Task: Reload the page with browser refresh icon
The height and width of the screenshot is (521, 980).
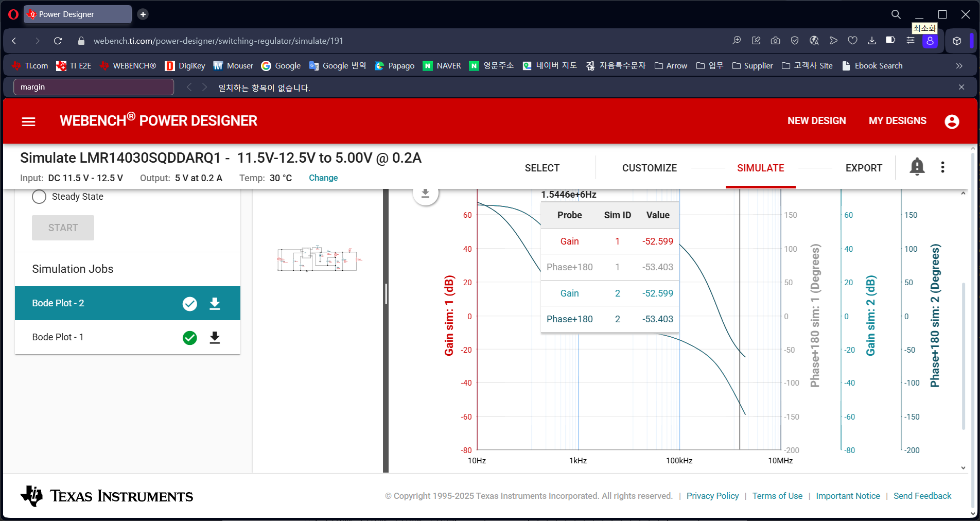Action: 58,41
